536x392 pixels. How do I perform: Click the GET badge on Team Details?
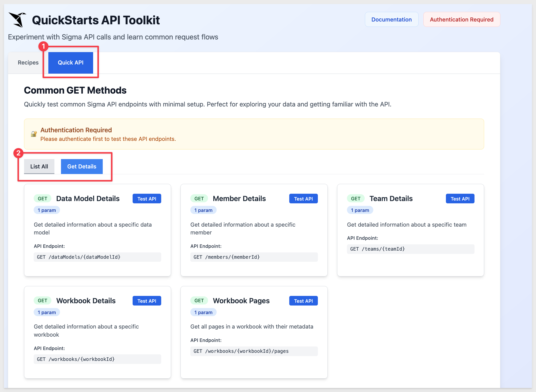tap(356, 199)
